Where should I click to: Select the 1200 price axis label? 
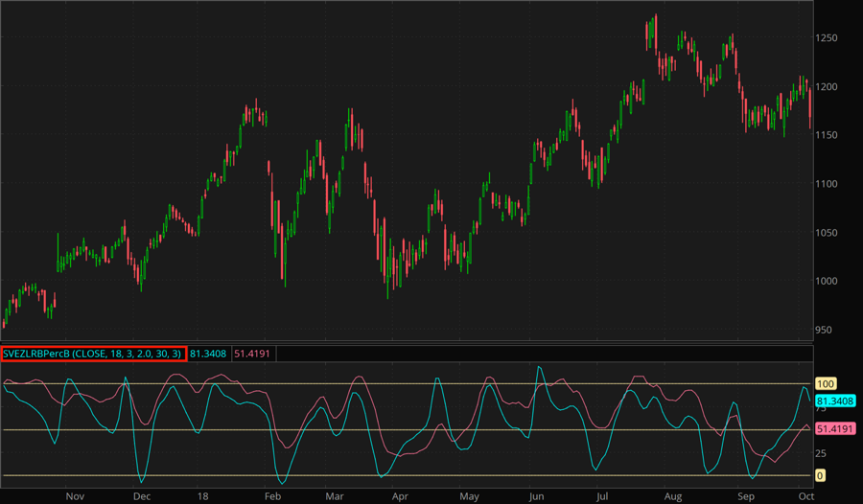coord(828,87)
